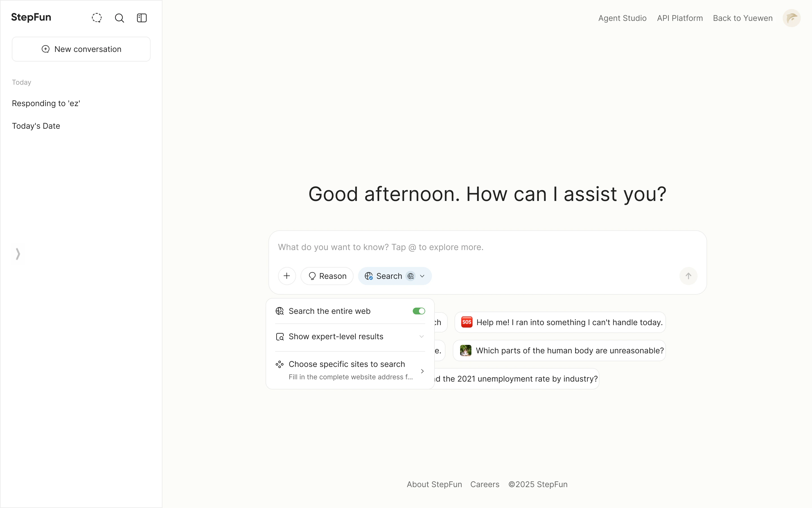Click the Search the entire web globe icon
Screen dimensions: 812x508
click(x=279, y=311)
